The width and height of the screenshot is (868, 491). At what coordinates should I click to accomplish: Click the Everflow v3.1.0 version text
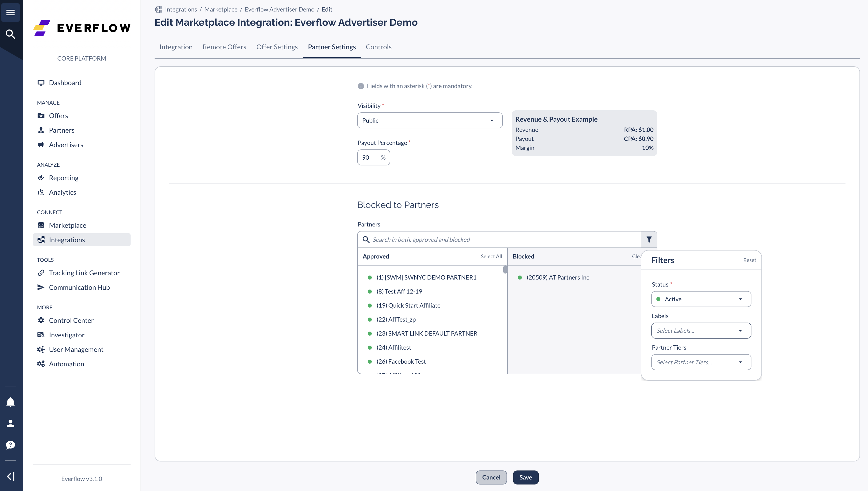[x=82, y=479]
